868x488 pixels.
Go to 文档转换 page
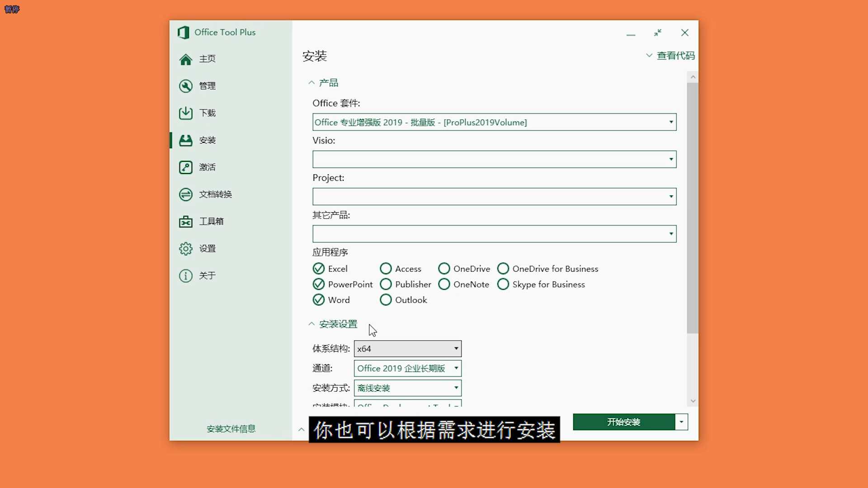point(216,194)
